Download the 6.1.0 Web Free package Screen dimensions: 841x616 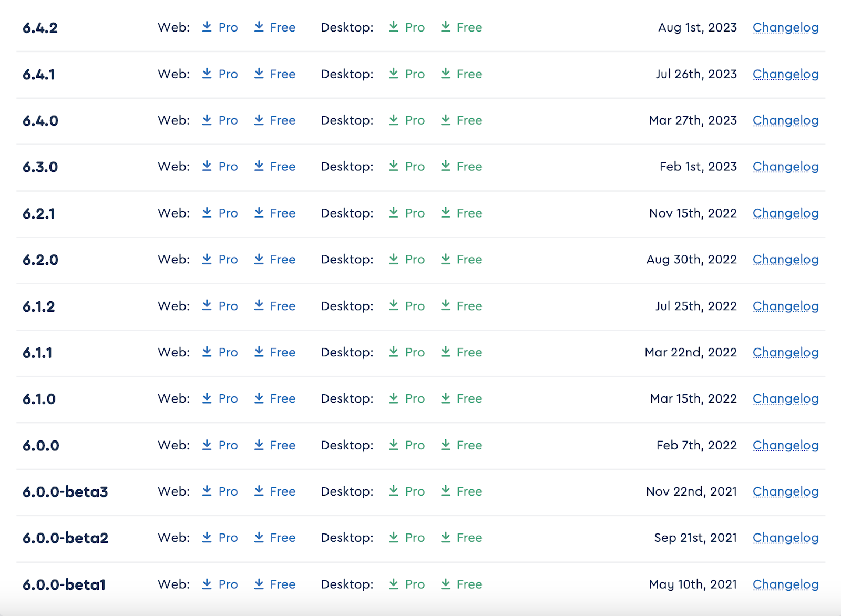[x=274, y=399]
